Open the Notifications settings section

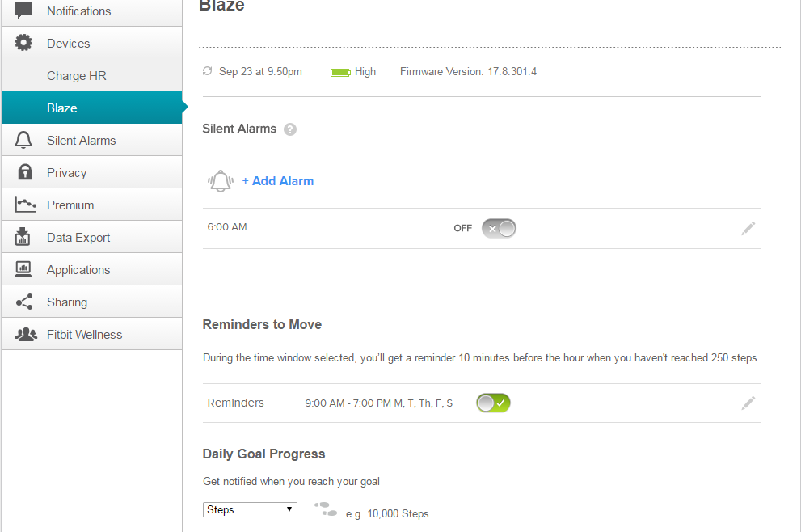coord(92,11)
